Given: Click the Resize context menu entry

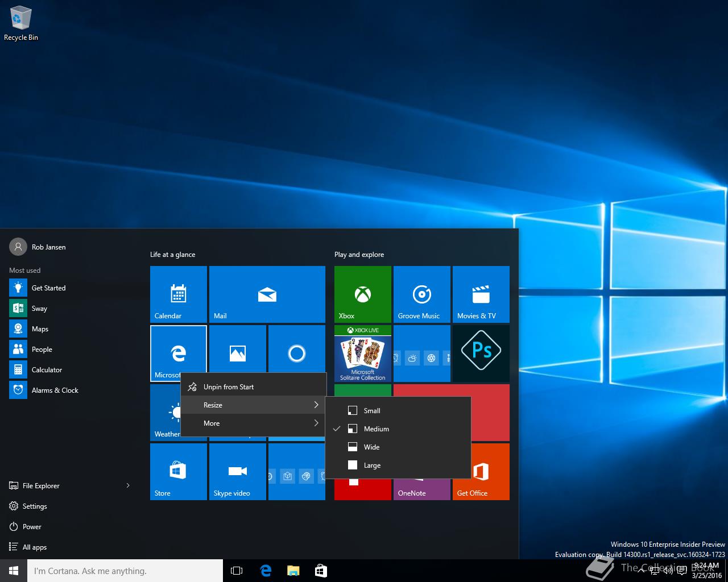Looking at the screenshot, I should [x=254, y=405].
